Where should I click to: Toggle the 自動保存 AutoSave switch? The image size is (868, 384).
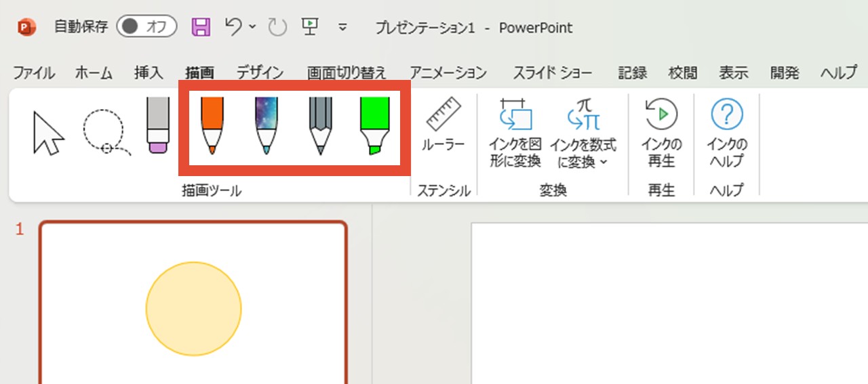146,27
